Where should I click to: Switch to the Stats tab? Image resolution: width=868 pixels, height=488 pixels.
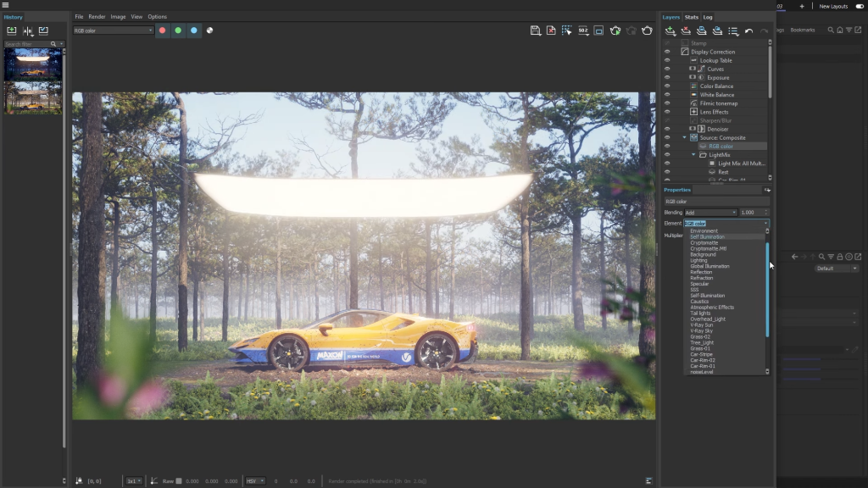pyautogui.click(x=691, y=17)
